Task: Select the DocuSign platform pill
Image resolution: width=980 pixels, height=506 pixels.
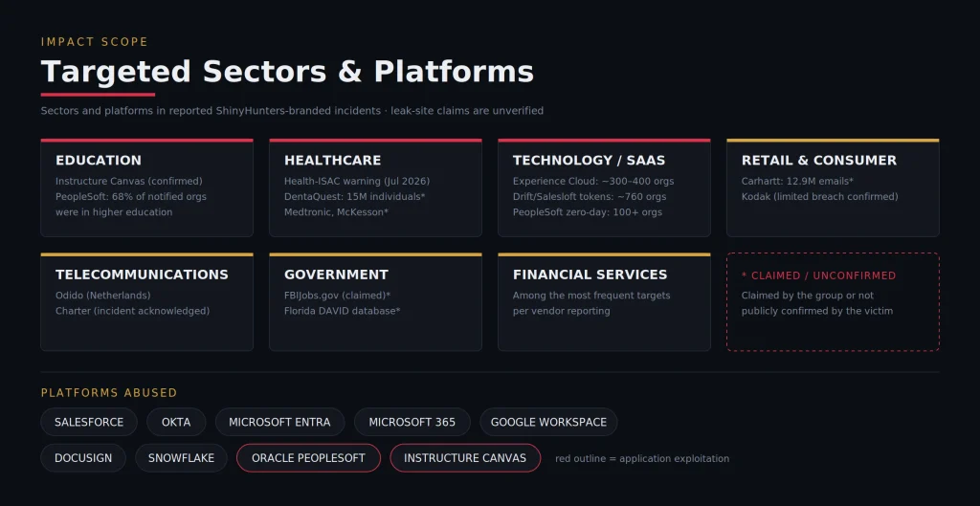Action: [83, 458]
